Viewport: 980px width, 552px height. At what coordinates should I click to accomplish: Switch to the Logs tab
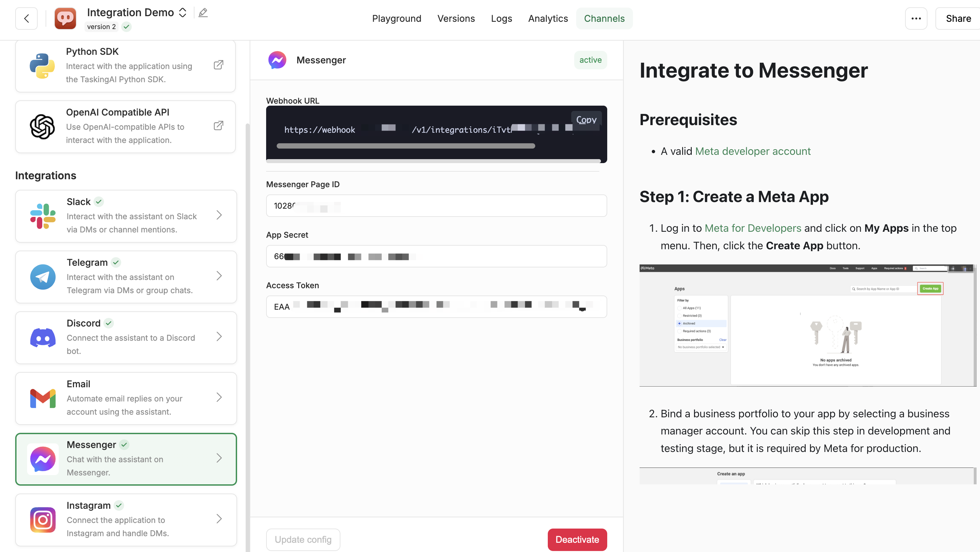coord(502,18)
